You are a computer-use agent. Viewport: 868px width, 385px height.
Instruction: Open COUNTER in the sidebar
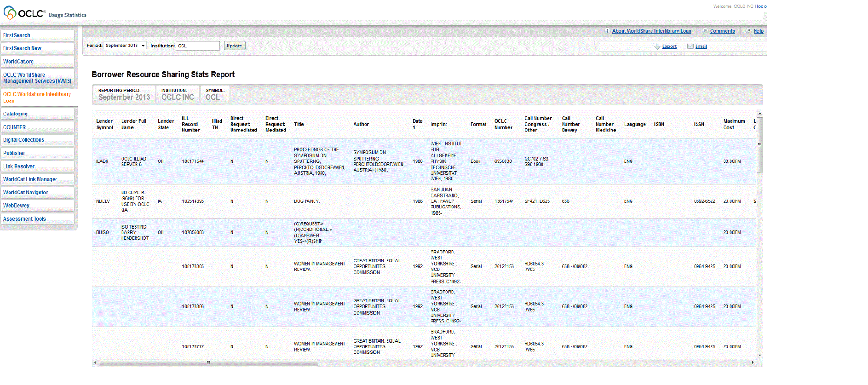click(x=37, y=127)
